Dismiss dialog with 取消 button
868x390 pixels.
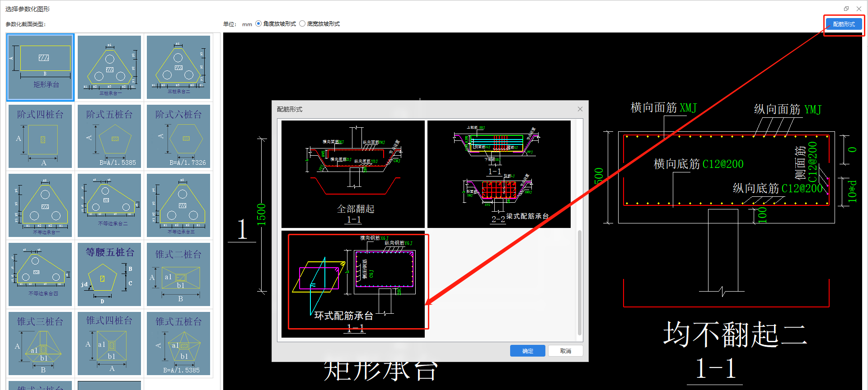tap(565, 351)
